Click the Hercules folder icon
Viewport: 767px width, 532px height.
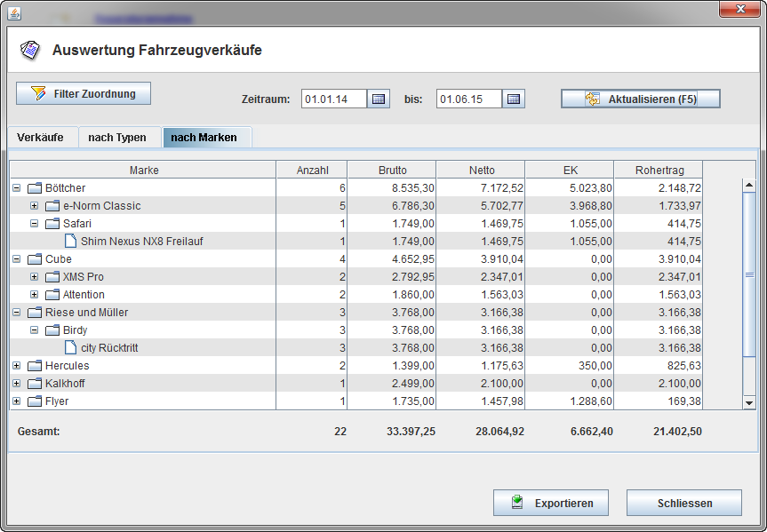pyautogui.click(x=35, y=366)
